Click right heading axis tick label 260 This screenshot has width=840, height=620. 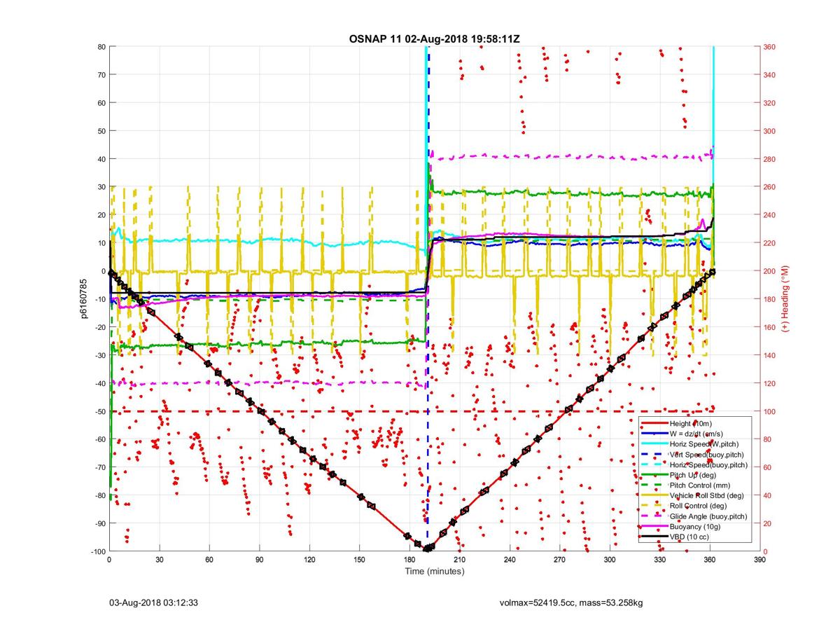coord(771,187)
